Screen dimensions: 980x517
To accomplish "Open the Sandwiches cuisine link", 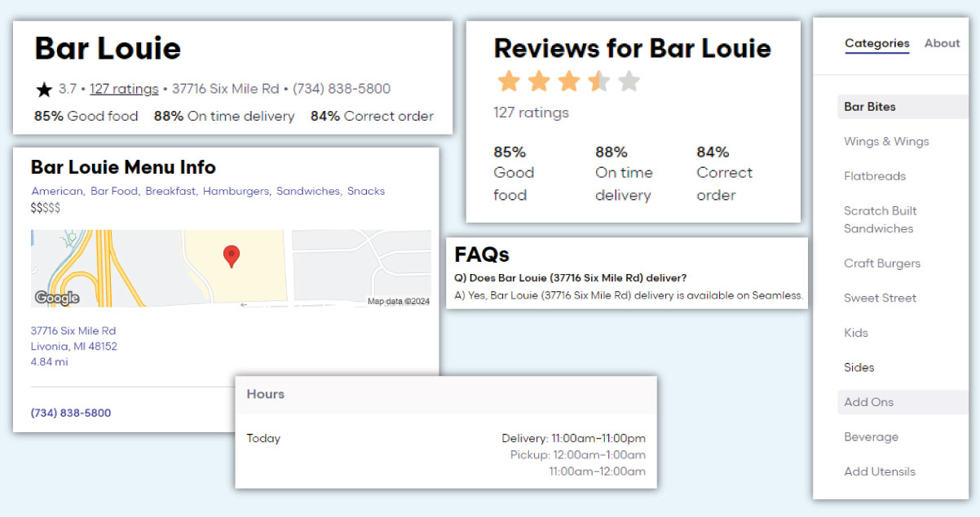I will (x=308, y=191).
